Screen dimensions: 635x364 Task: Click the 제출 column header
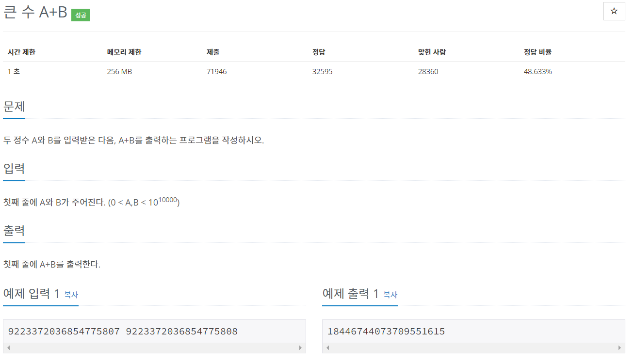[213, 52]
